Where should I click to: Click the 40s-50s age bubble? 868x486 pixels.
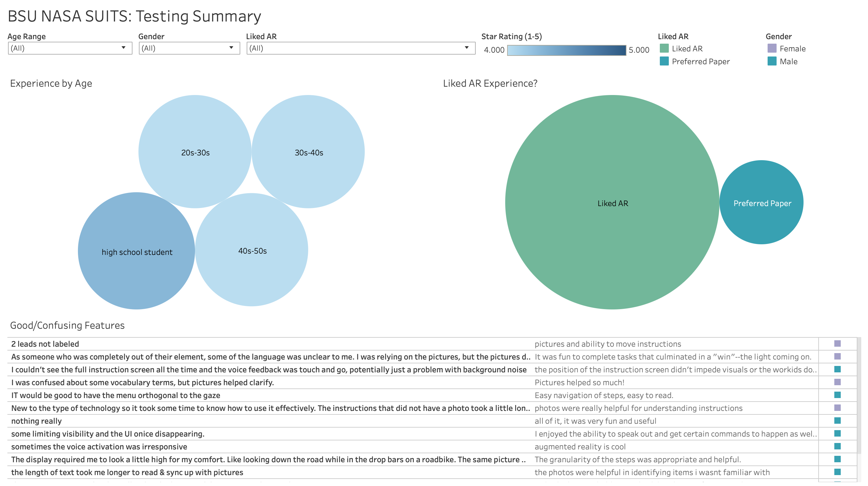[x=252, y=250]
